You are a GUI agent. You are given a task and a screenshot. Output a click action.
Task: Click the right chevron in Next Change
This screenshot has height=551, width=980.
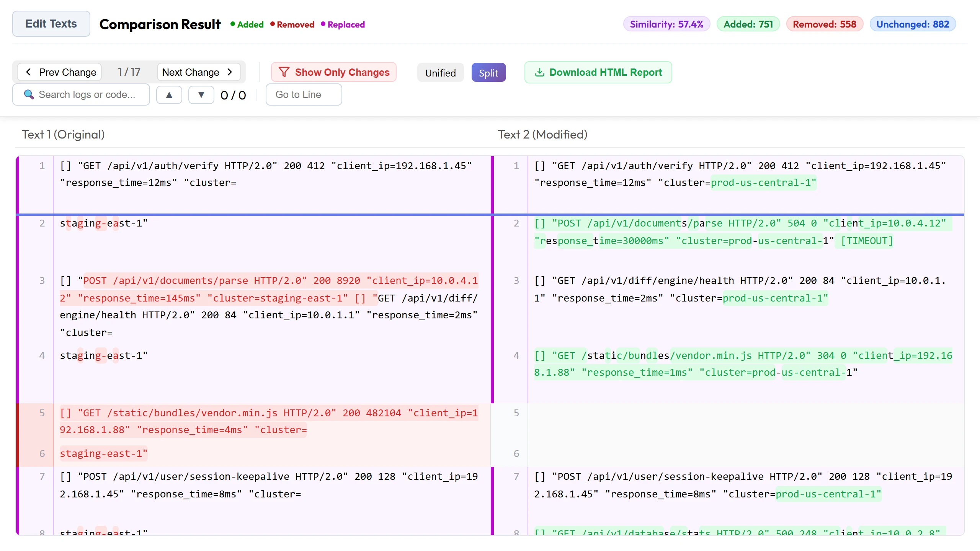tap(230, 72)
